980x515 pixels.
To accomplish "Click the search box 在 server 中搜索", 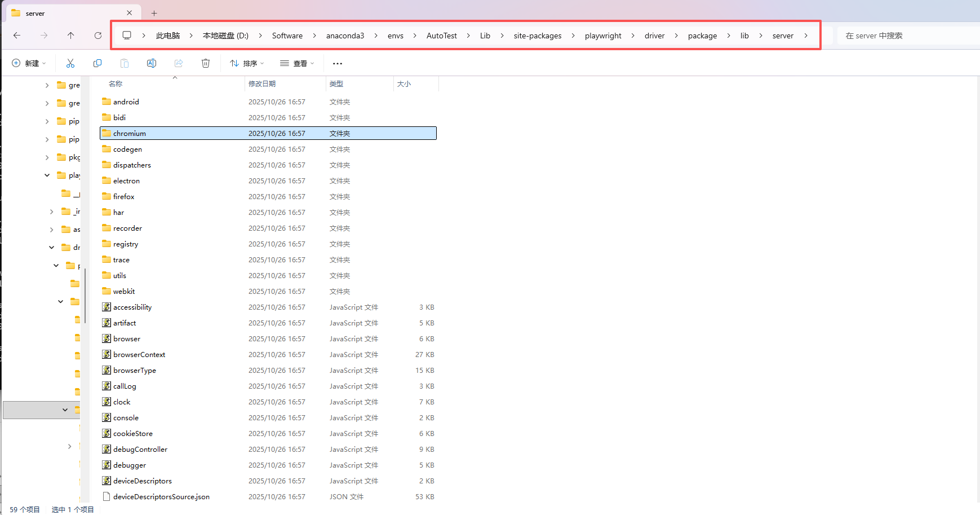I will coord(907,36).
